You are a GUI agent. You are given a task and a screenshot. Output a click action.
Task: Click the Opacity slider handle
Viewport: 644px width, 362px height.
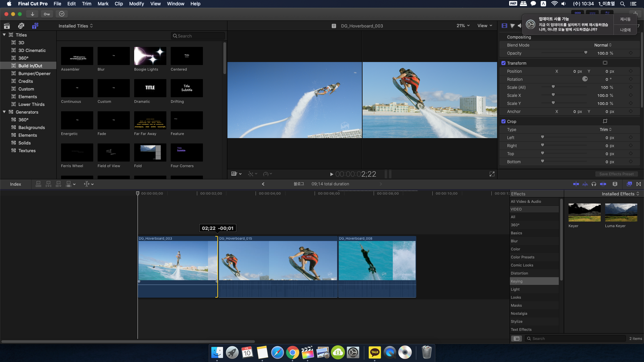click(586, 53)
